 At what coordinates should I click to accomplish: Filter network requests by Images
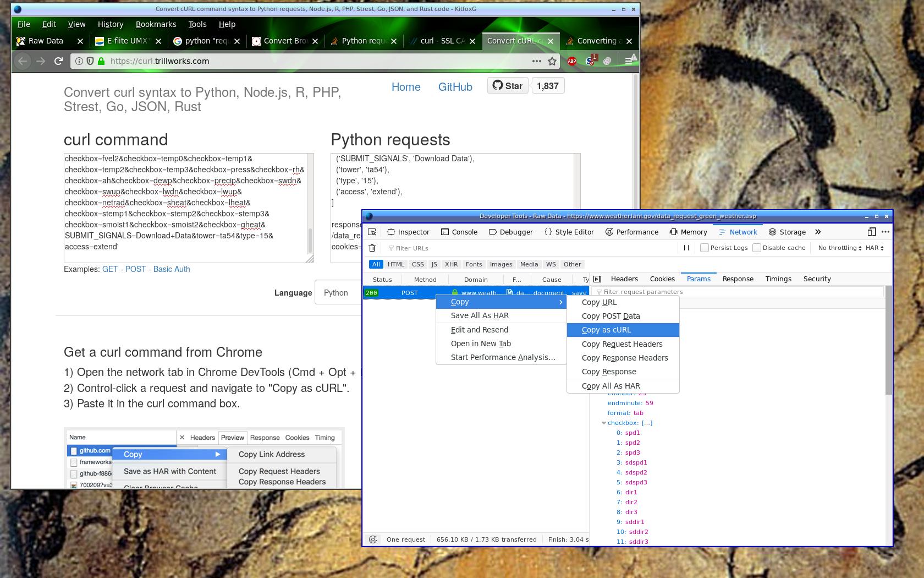coord(501,264)
